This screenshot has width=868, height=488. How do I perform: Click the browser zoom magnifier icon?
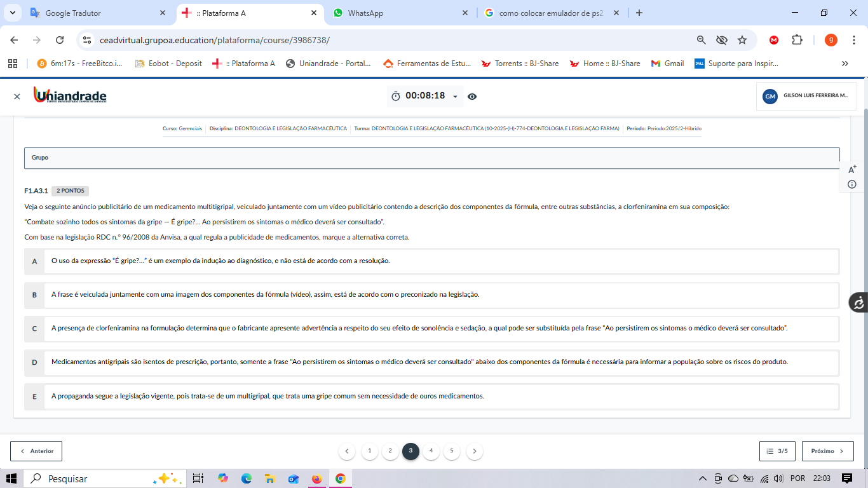[x=702, y=40]
